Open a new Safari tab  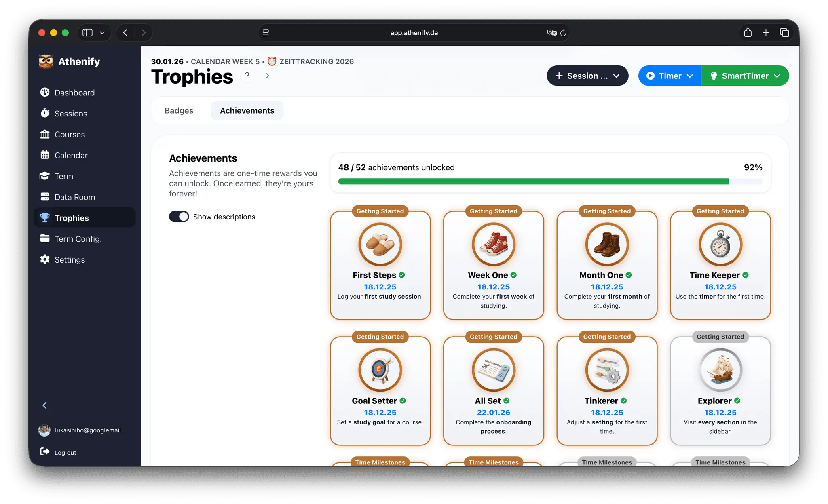pos(766,32)
